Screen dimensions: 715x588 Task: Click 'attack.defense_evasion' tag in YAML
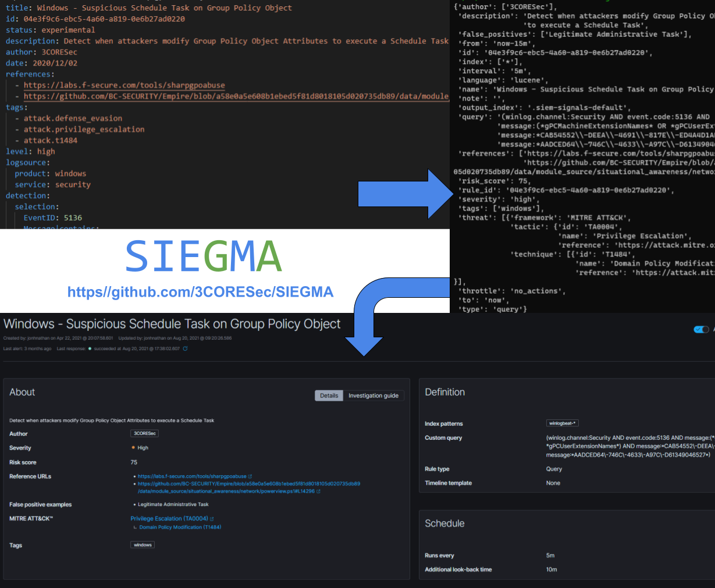tap(73, 118)
